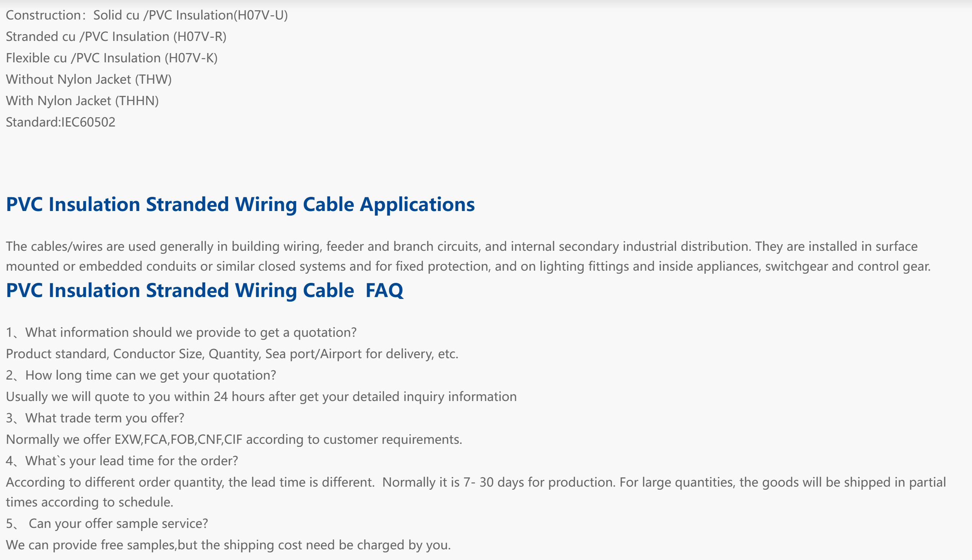Image resolution: width=972 pixels, height=560 pixels.
Task: Click the 'PVC Insulation Stranded Wiring Cable Applications' heading
Action: 241,204
